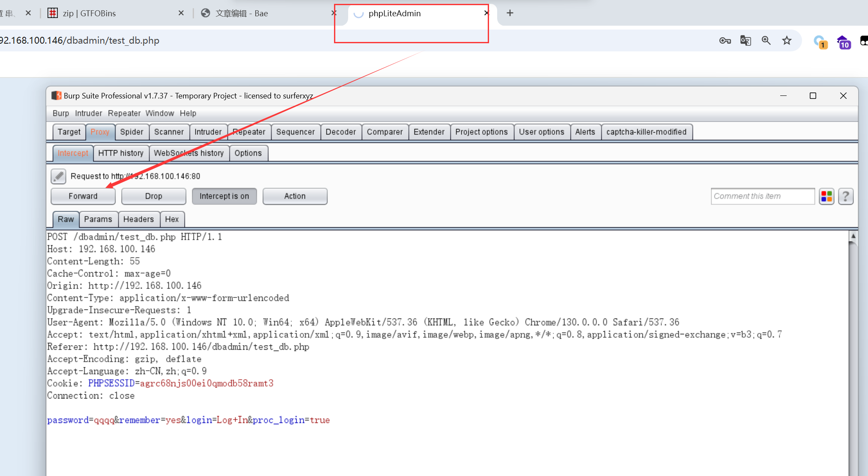The image size is (868, 476).
Task: Open a new browser tab with plus
Action: point(510,13)
